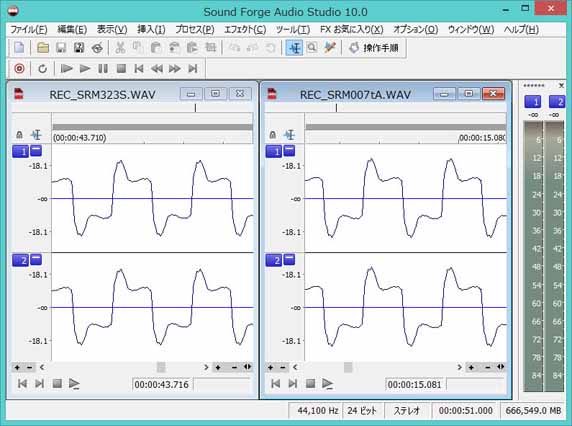The height and width of the screenshot is (426, 572).
Task: Open the プロセス(P) menu
Action: pos(195,30)
